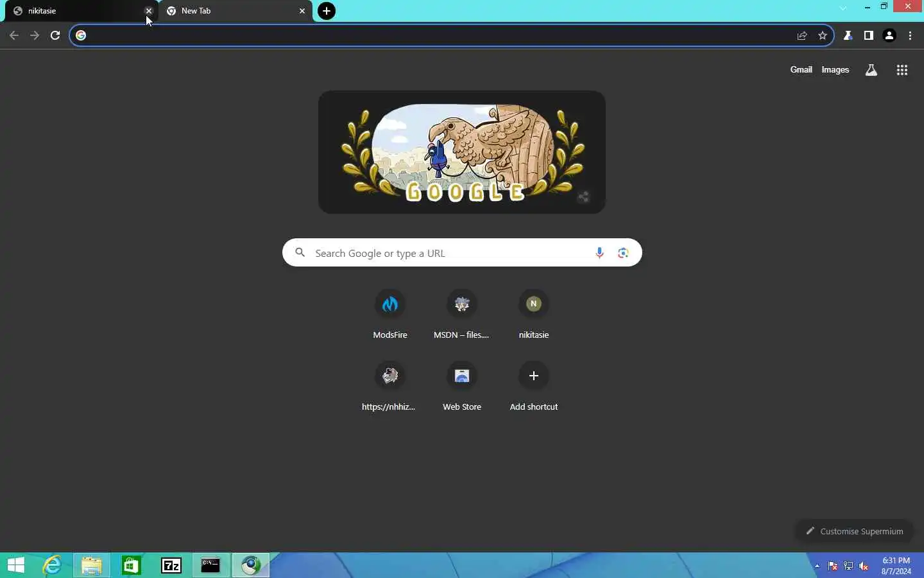Viewport: 924px width, 578px height.
Task: Open a new tab with plus button
Action: coord(327,11)
